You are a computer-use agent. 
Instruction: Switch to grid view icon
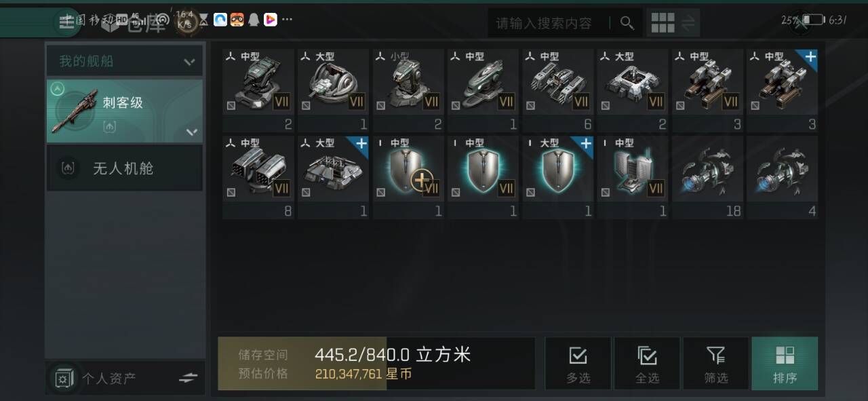(x=663, y=23)
